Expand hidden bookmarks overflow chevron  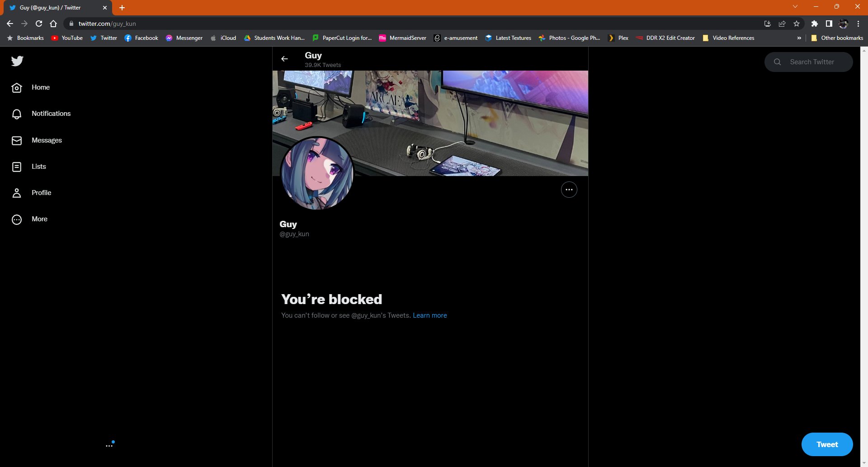799,38
